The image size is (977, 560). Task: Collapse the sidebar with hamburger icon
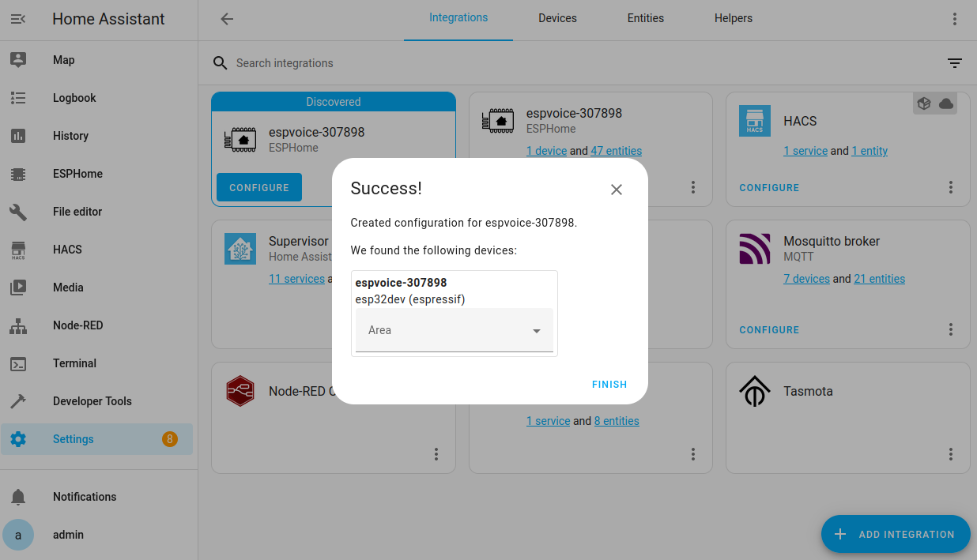pos(18,19)
